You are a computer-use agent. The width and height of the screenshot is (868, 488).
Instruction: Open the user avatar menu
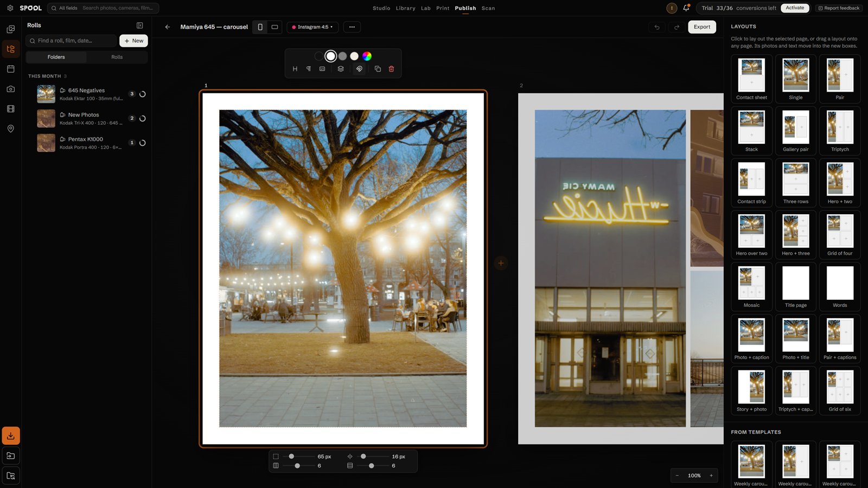click(672, 8)
